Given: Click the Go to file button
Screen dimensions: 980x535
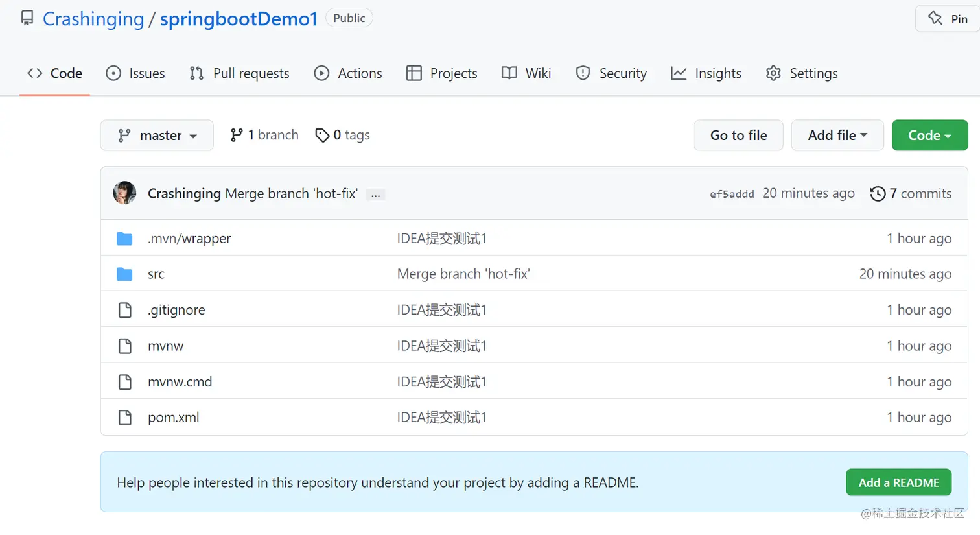Looking at the screenshot, I should click(738, 136).
